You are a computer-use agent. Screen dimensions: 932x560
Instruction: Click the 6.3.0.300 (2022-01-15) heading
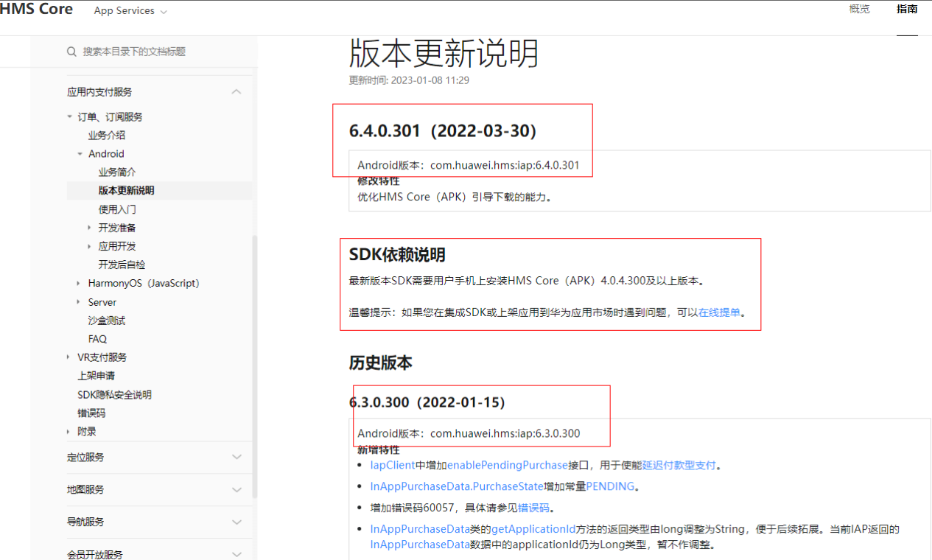click(x=427, y=403)
